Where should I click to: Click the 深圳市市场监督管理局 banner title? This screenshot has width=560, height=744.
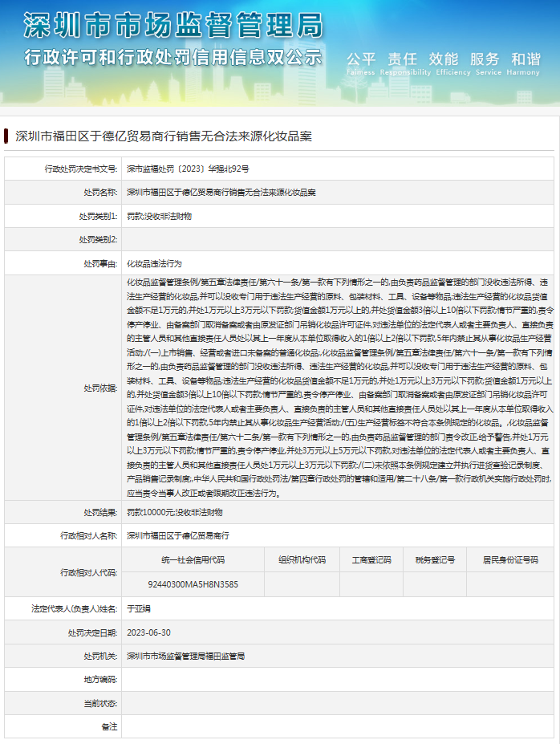point(173,26)
